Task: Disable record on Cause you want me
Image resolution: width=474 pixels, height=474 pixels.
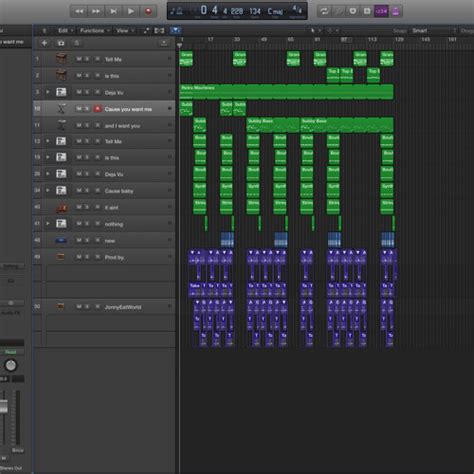Action: [97, 109]
